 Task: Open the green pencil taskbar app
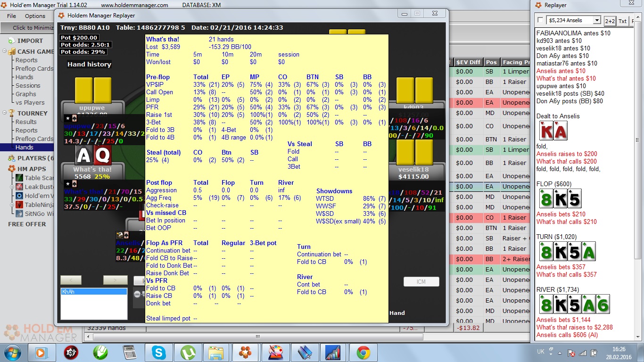pos(100,352)
